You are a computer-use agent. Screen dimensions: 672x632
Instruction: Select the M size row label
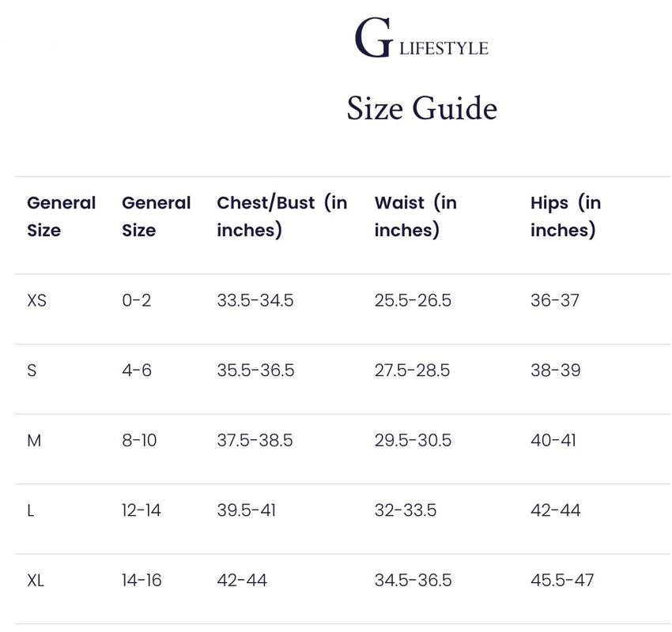(34, 440)
